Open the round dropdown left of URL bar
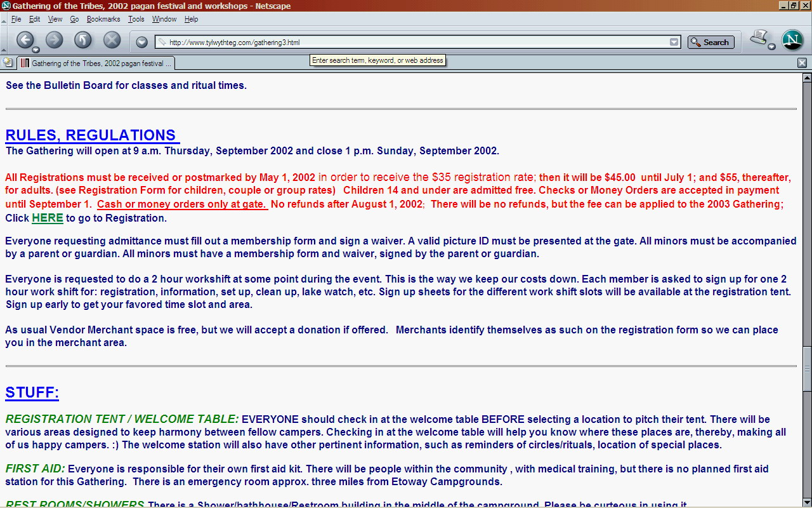Viewport: 812px width, 508px height. [x=141, y=42]
